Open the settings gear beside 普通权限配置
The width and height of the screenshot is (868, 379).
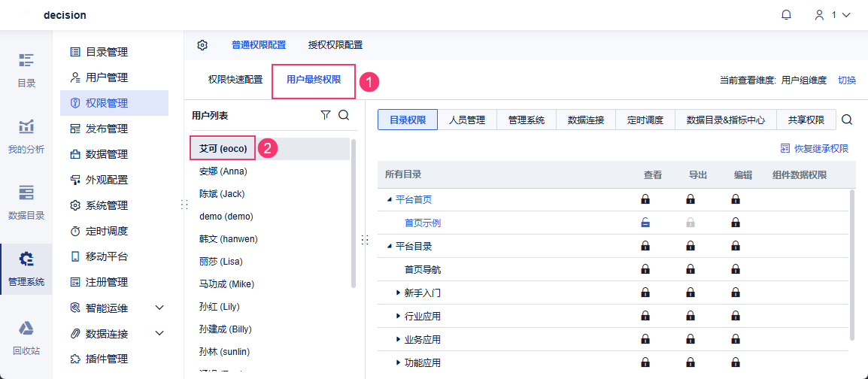tap(202, 45)
